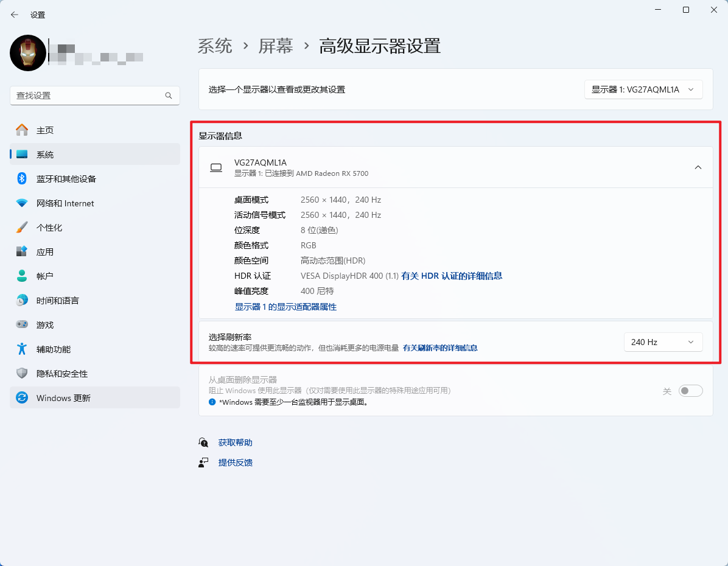
Task: Click the back arrow icon
Action: point(15,15)
